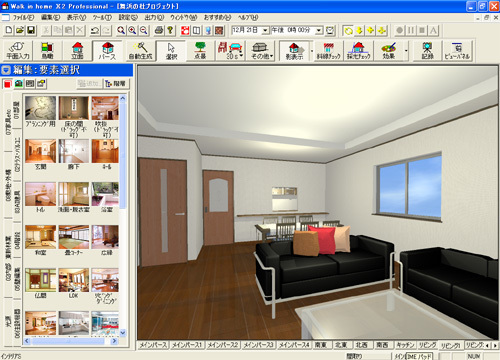This screenshot has height=360, width=500.
Task: Switch to the 立面 elevation view
Action: click(77, 51)
